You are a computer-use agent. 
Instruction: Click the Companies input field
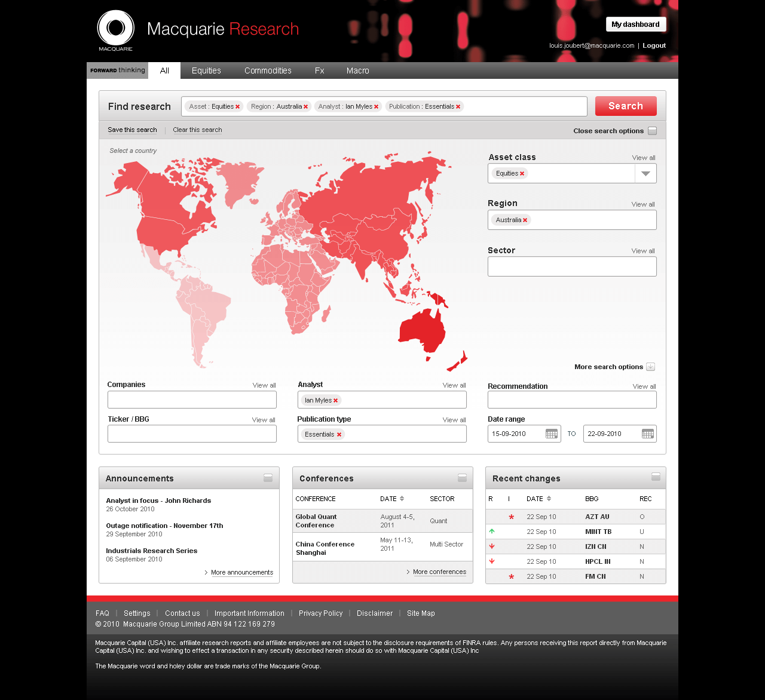192,400
